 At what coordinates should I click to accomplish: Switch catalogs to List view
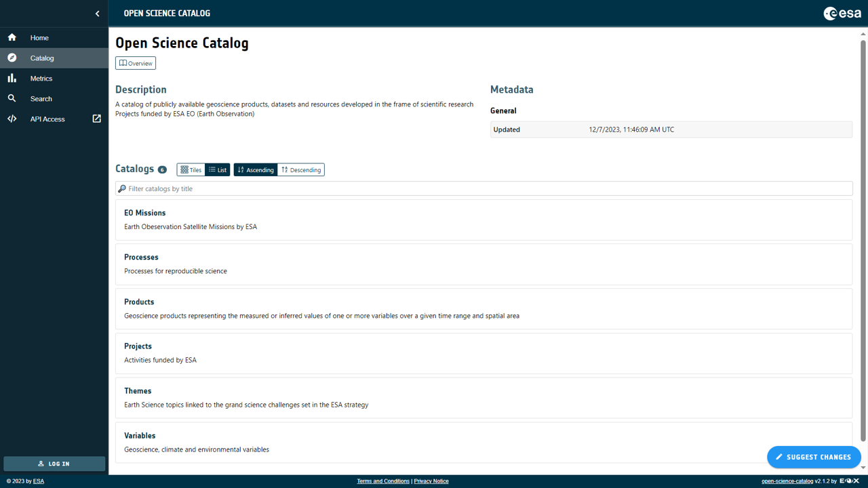coord(218,170)
